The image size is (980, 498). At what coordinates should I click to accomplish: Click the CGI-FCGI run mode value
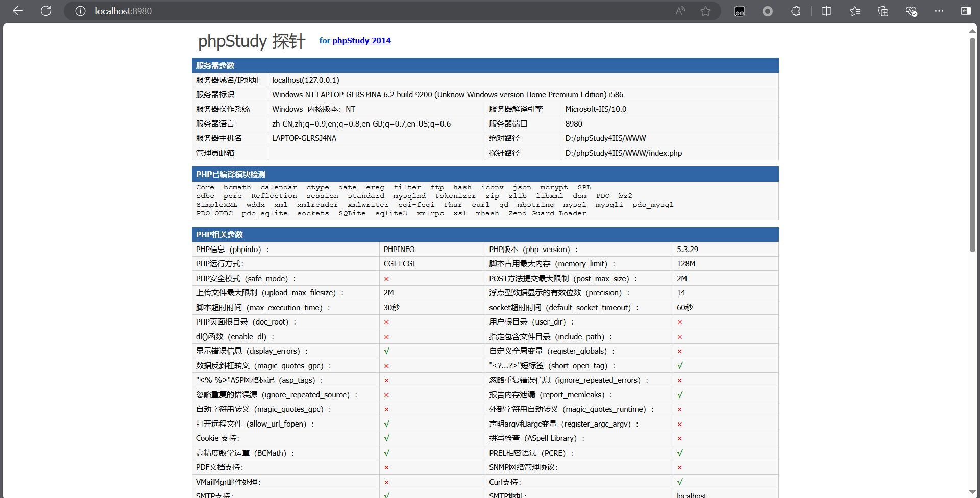tap(400, 263)
